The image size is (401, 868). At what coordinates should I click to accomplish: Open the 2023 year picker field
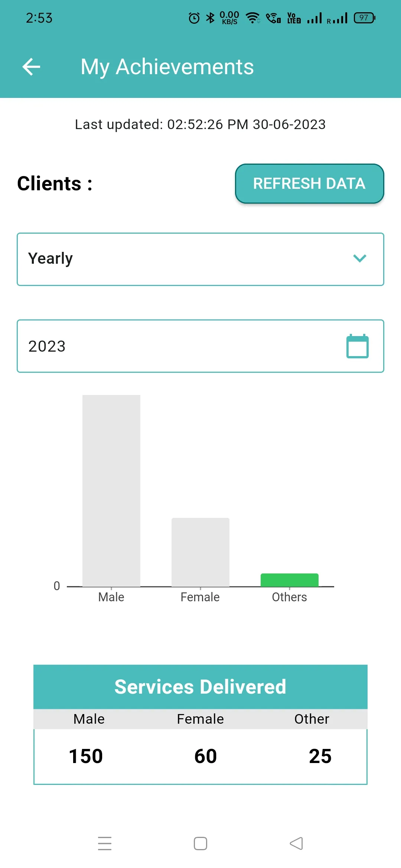[178, 346]
